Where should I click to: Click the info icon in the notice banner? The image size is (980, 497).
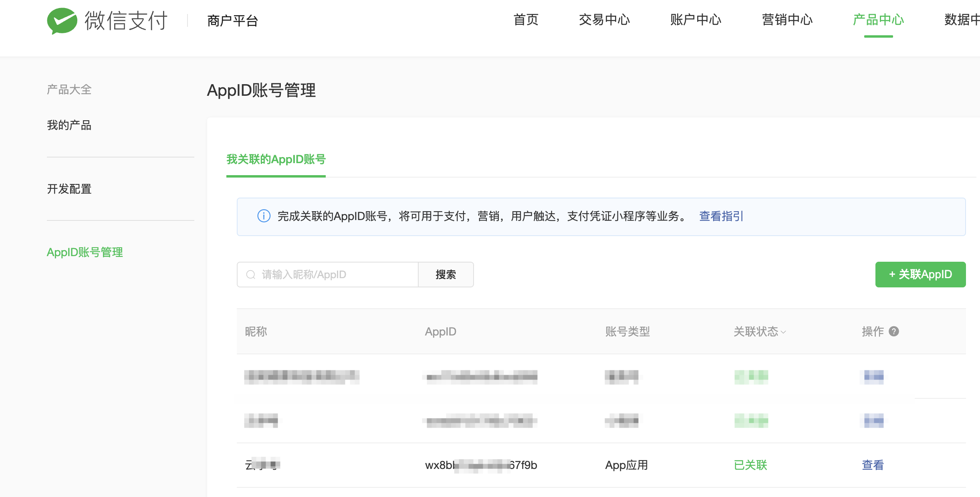tap(264, 216)
